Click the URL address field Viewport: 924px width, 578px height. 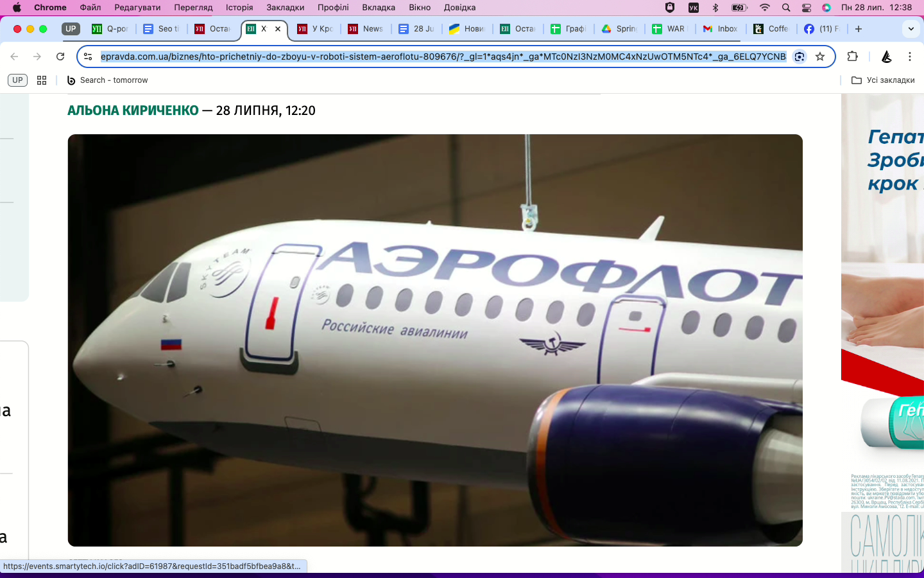tap(443, 57)
